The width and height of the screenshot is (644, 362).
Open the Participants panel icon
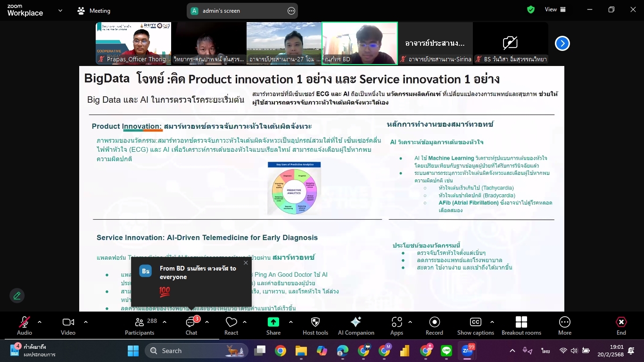[x=140, y=322]
